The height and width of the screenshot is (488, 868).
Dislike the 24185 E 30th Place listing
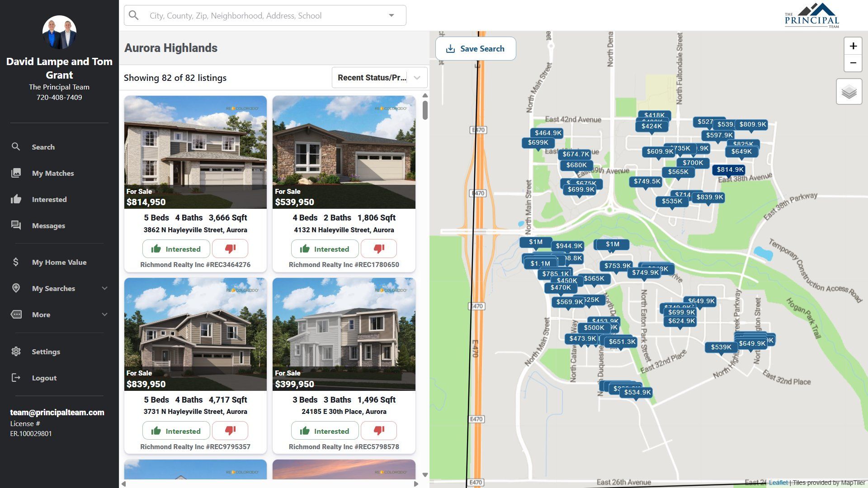point(379,431)
